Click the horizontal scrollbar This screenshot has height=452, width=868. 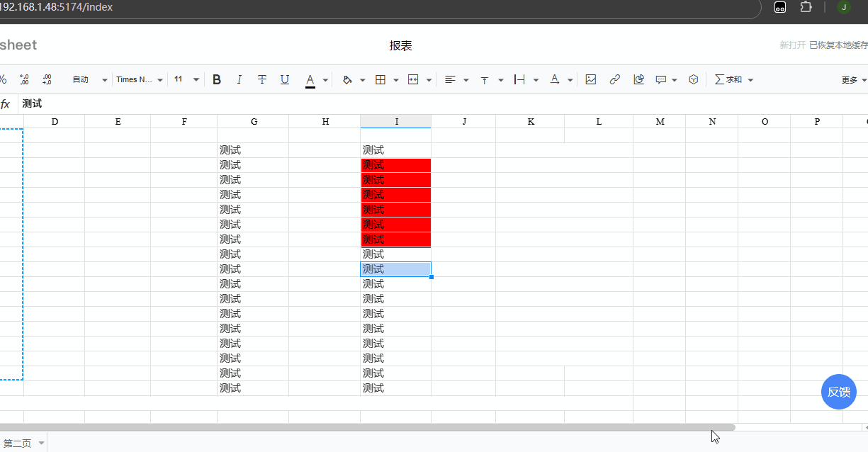coord(368,427)
